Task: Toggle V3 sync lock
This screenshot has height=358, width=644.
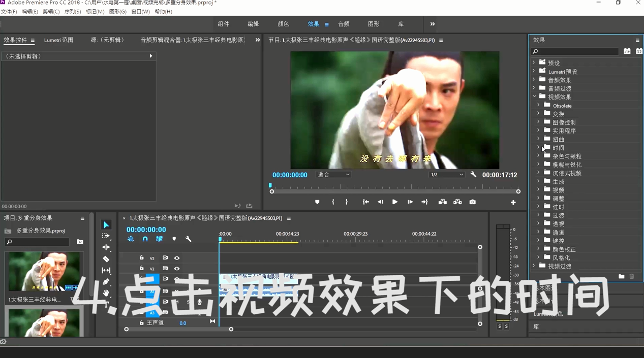Action: pyautogui.click(x=165, y=258)
